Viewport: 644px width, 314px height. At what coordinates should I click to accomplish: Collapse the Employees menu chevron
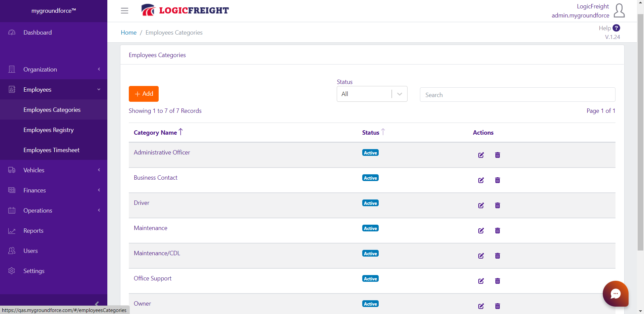99,89
